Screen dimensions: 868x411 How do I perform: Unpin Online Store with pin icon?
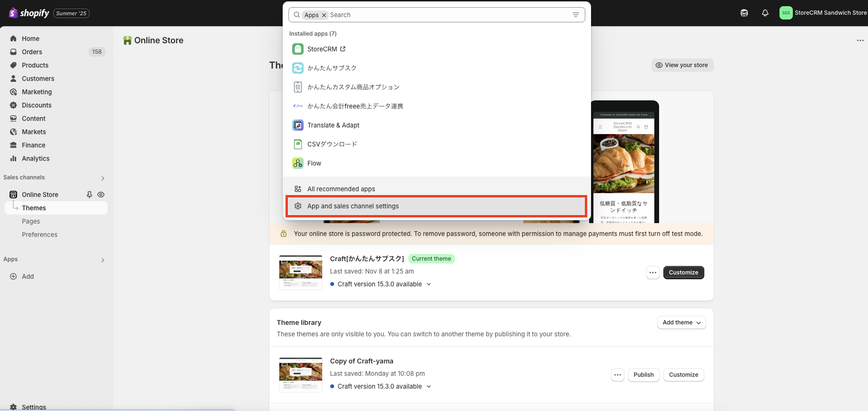(x=89, y=195)
